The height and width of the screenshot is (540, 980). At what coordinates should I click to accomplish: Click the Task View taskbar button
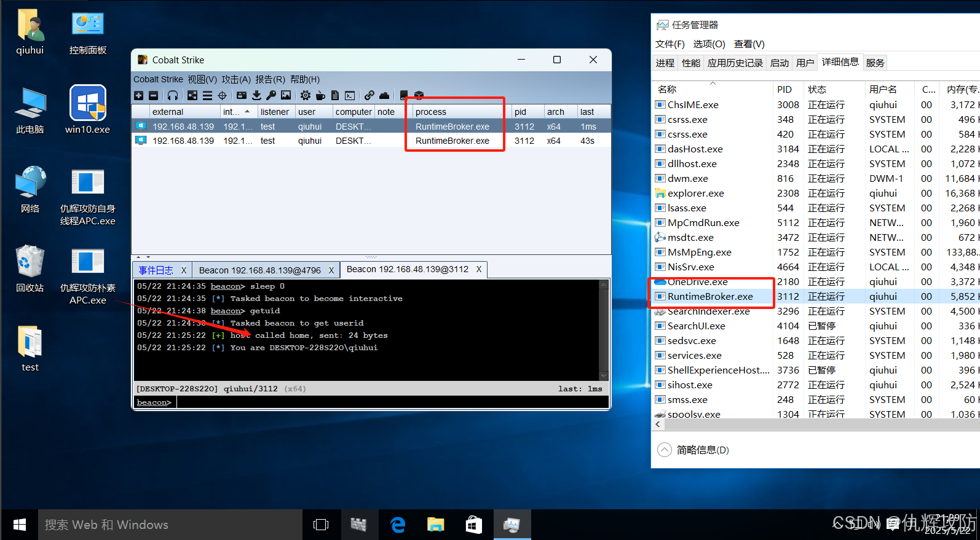coord(321,525)
